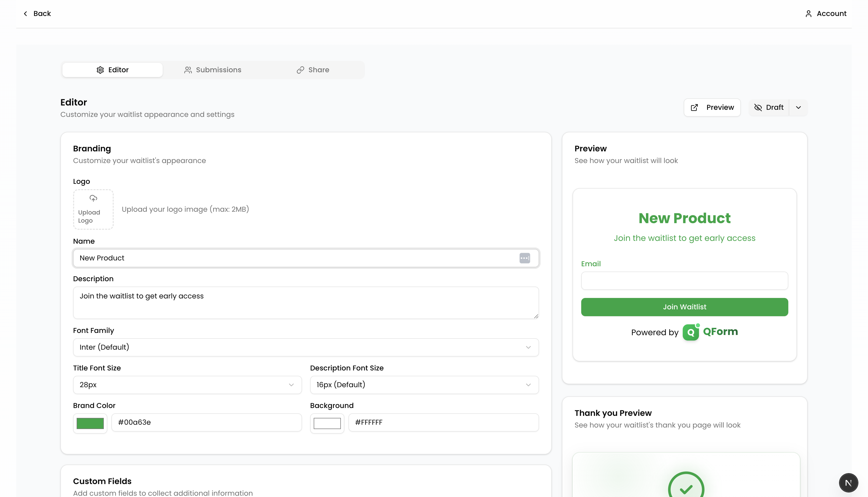Screen dimensions: 868x497
Task: Click the New Product preview title
Action: [x=685, y=219]
